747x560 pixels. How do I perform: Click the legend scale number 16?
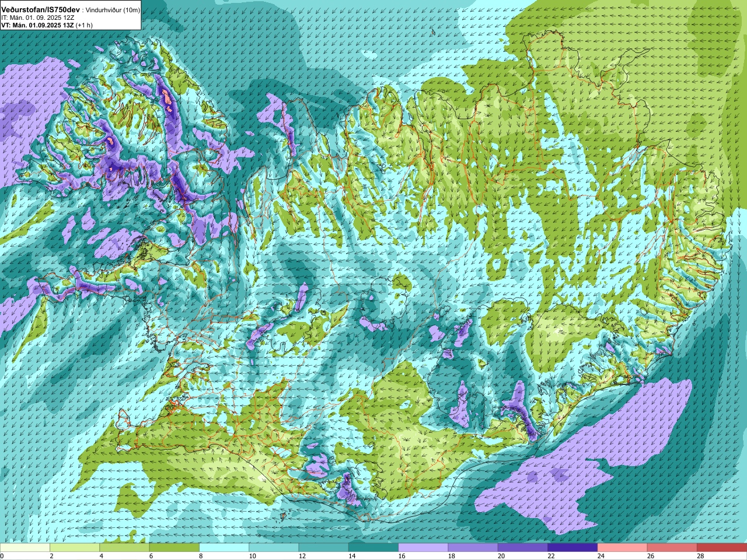pos(402,556)
